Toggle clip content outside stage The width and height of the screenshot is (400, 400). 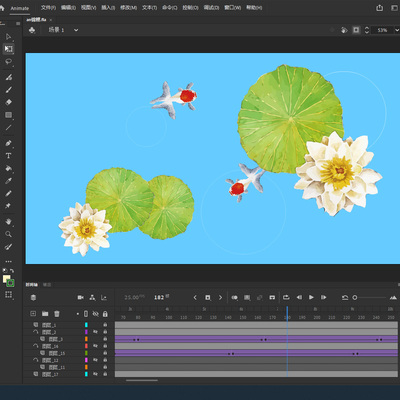coord(356,30)
